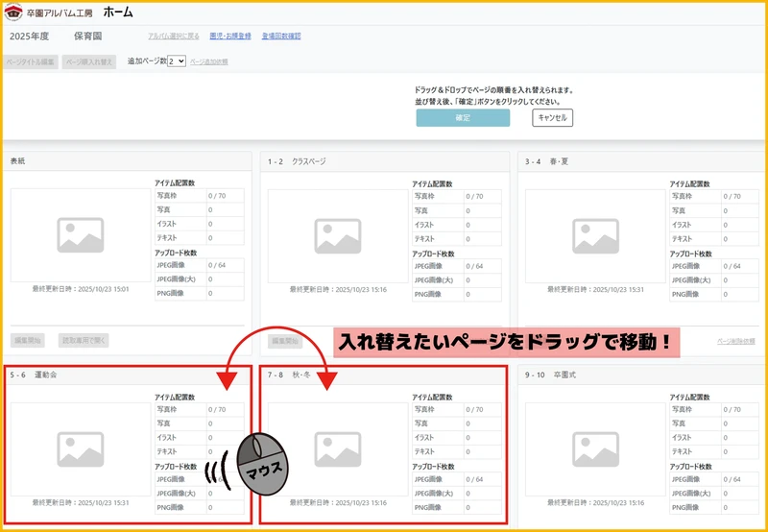
Task: Select the 表紙 page thumbnail
Action: pos(81,235)
